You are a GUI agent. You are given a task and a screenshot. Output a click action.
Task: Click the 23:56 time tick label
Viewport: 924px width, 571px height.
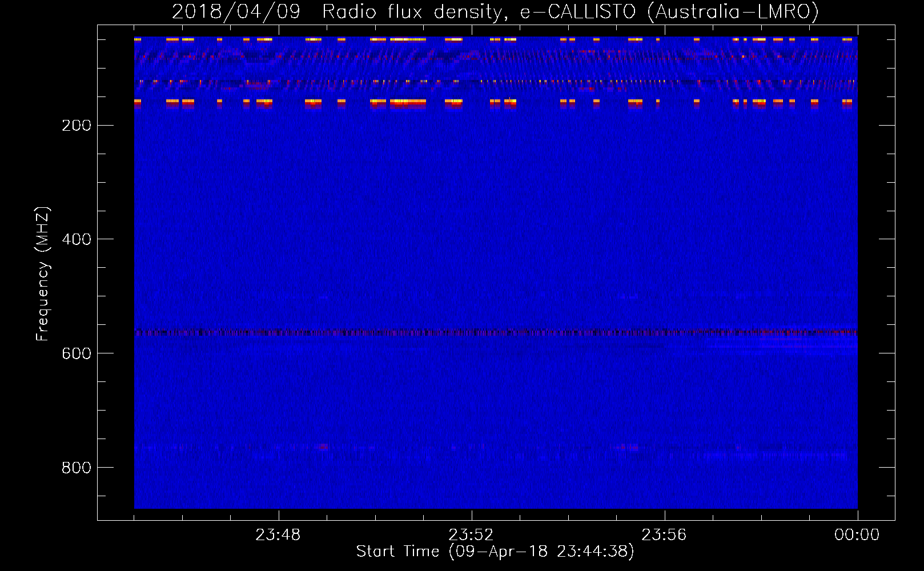pyautogui.click(x=664, y=535)
